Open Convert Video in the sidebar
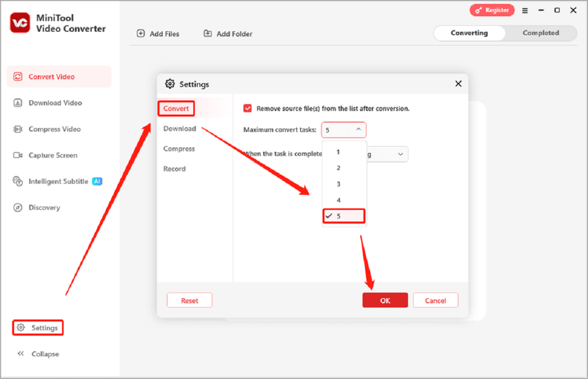Viewport: 588px width, 379px height. [x=59, y=77]
